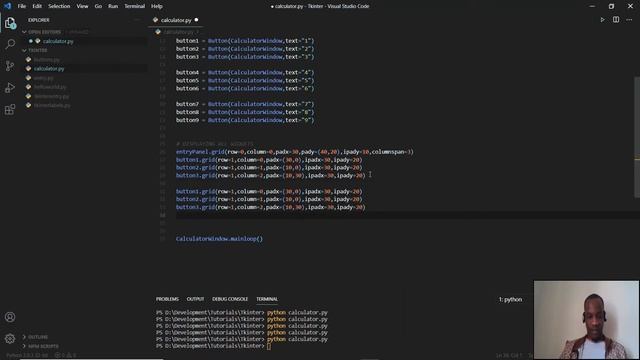Switch to the Output panel tab
The width and height of the screenshot is (640, 360).
(x=195, y=299)
